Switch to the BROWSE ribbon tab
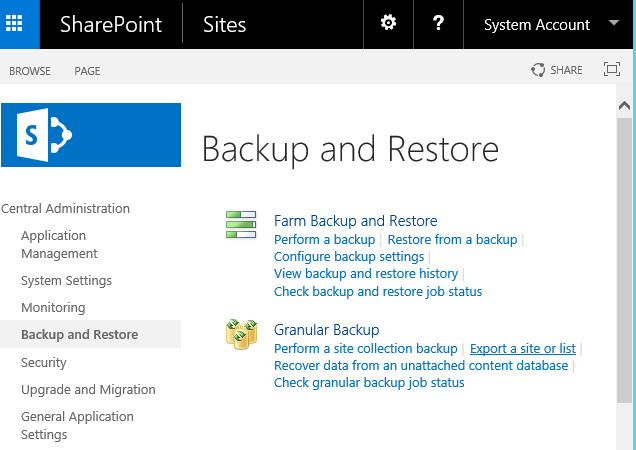Image resolution: width=636 pixels, height=450 pixels. 30,71
